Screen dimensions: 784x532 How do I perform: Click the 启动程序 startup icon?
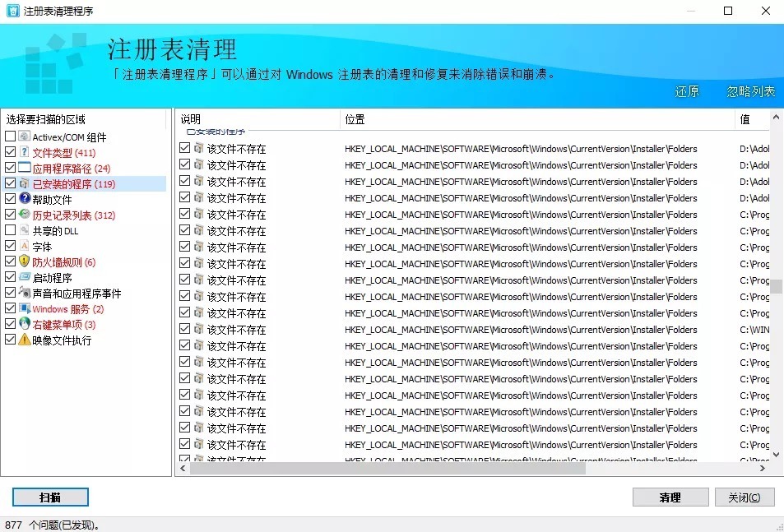[x=25, y=277]
